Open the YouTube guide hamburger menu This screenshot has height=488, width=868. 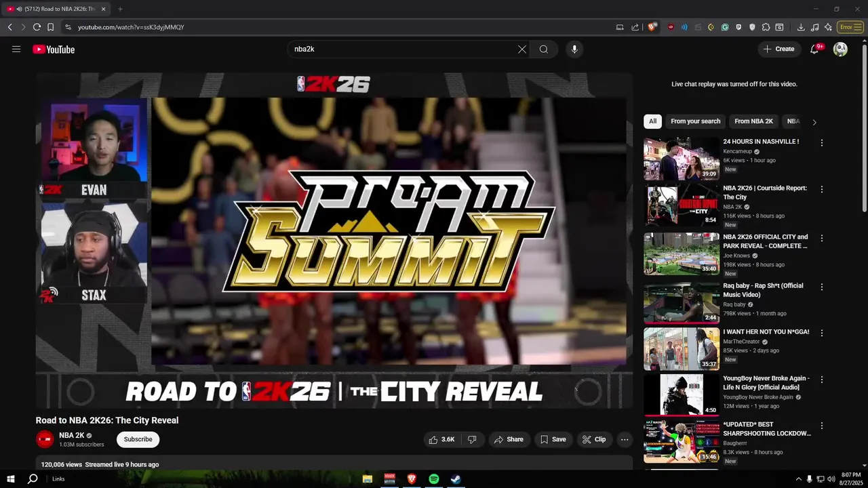[16, 49]
